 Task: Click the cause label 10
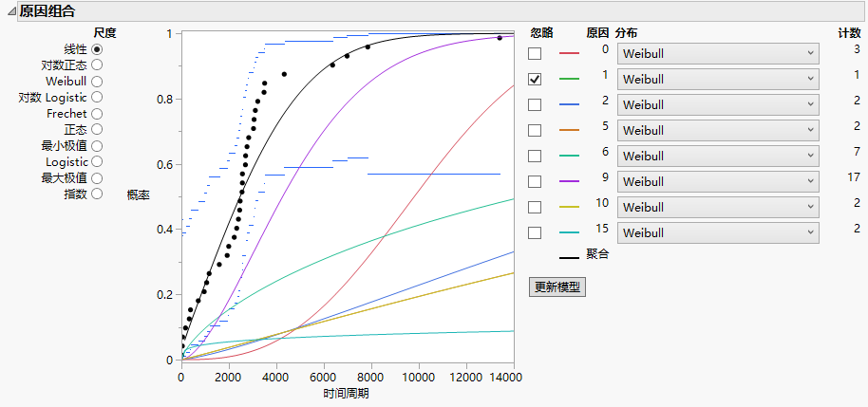click(602, 203)
